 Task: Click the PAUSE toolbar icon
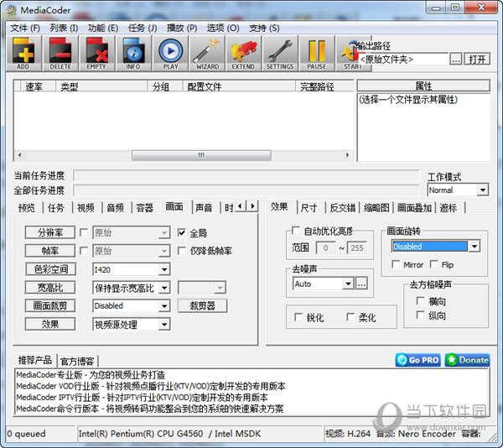pyautogui.click(x=317, y=53)
